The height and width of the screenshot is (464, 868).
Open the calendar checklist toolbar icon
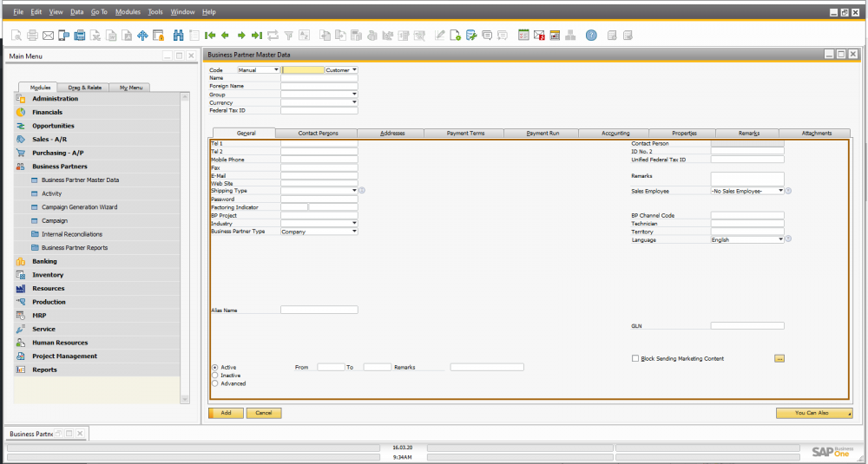coord(523,36)
